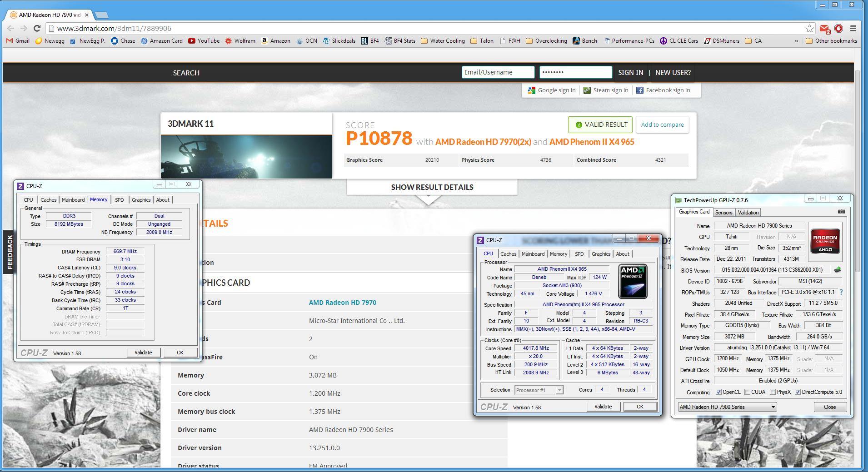Click the SHOW RESULT DETAILS button
The height and width of the screenshot is (472, 868).
click(432, 187)
